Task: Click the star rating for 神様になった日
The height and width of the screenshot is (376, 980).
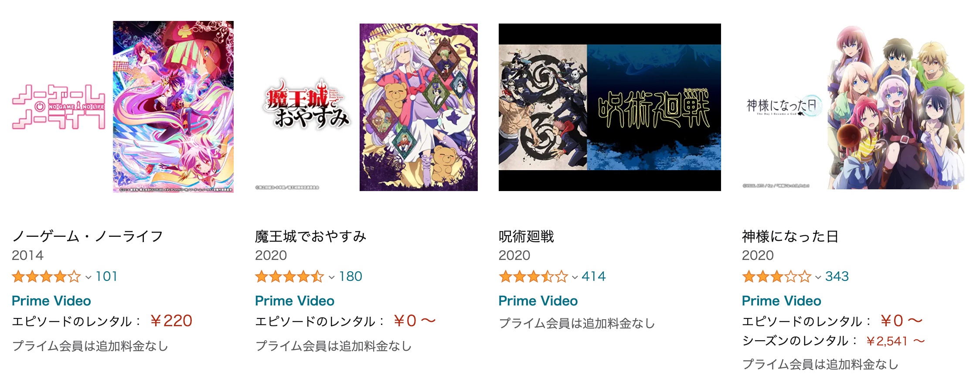Action: 776,277
